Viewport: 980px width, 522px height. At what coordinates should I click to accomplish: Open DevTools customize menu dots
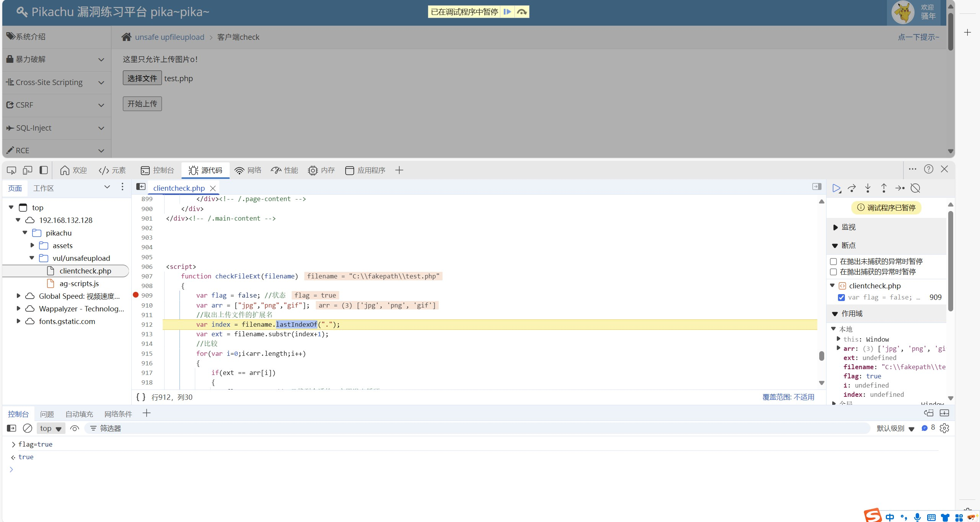point(913,169)
